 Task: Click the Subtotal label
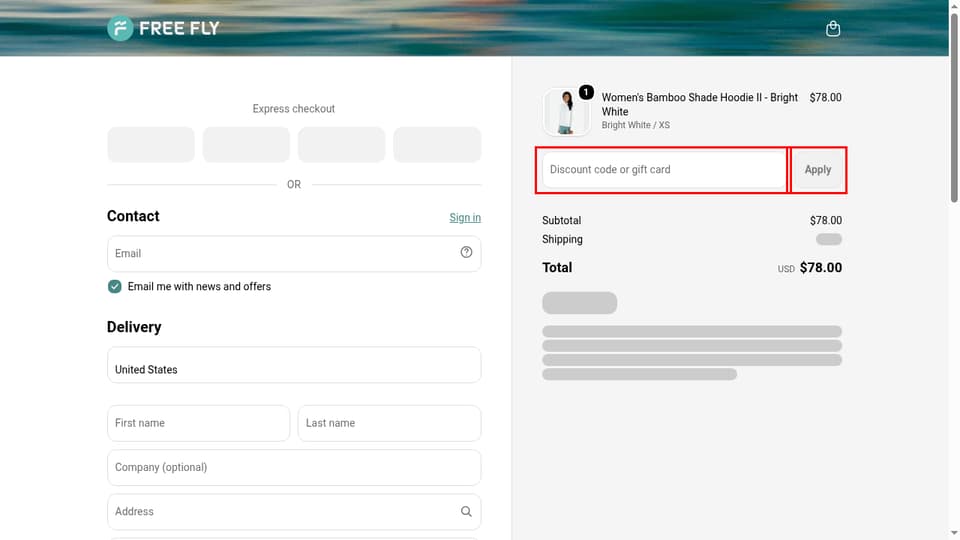pos(561,220)
